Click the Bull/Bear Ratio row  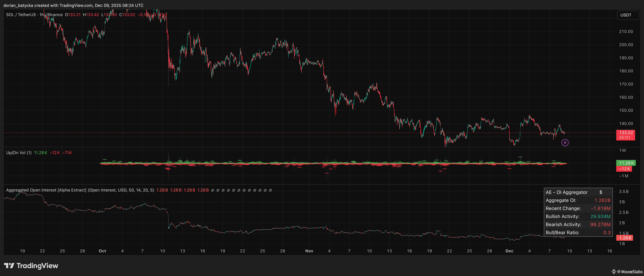tap(578, 232)
